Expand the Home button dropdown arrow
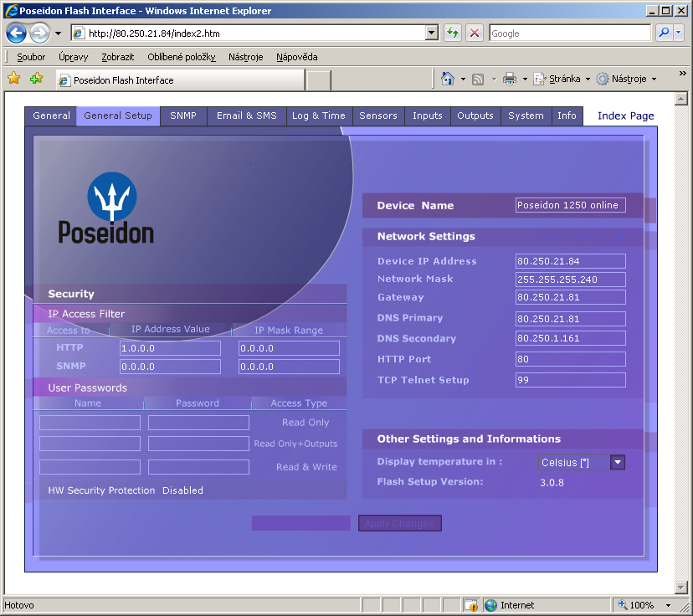This screenshot has height=616, width=693. 463,80
